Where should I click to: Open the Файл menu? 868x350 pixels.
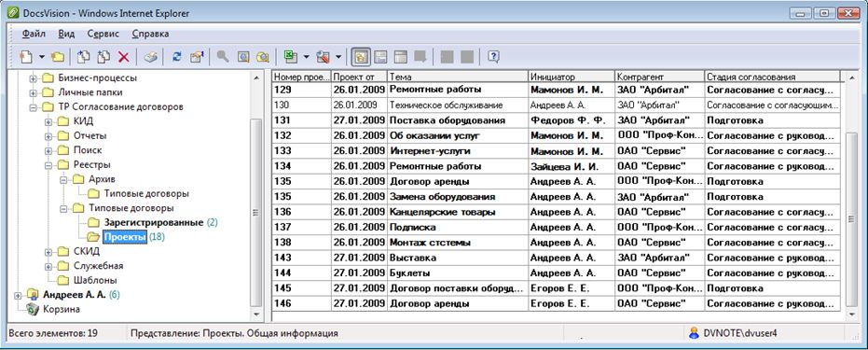tap(34, 34)
